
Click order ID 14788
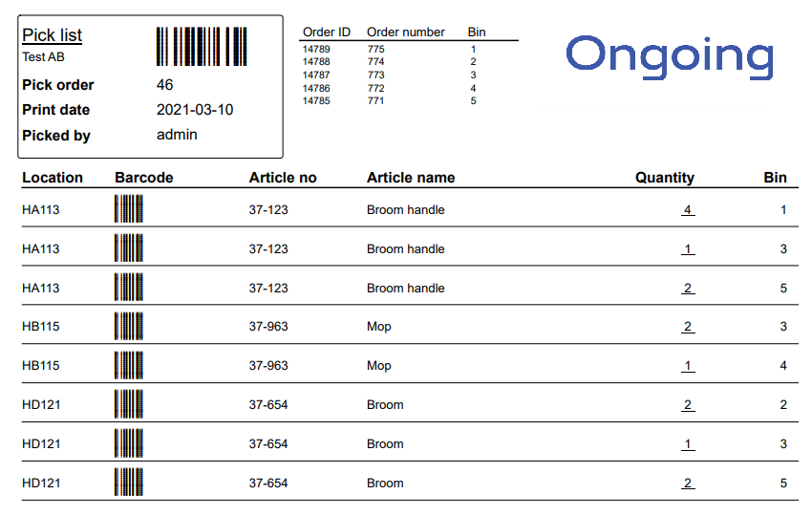pos(316,62)
